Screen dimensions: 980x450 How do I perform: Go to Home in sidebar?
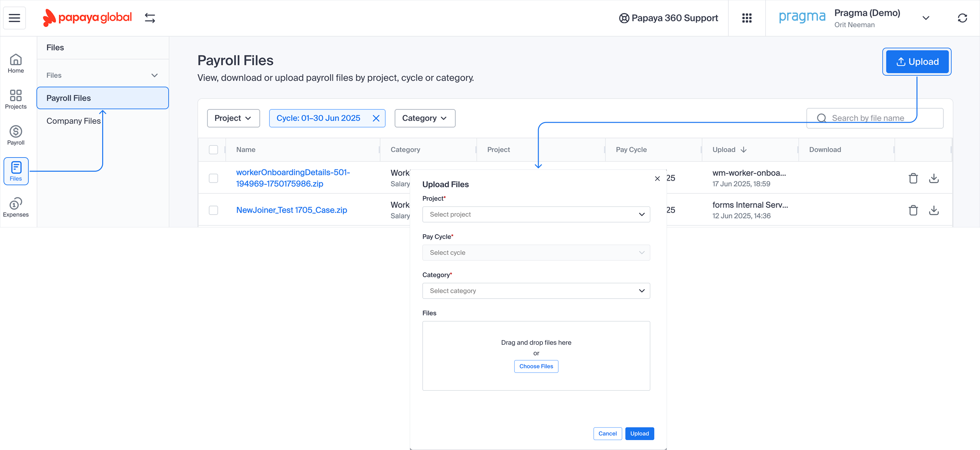pyautogui.click(x=15, y=63)
